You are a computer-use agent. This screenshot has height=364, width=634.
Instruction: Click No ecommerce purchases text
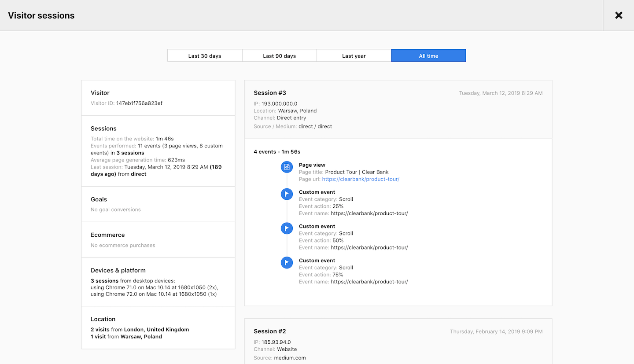point(123,245)
